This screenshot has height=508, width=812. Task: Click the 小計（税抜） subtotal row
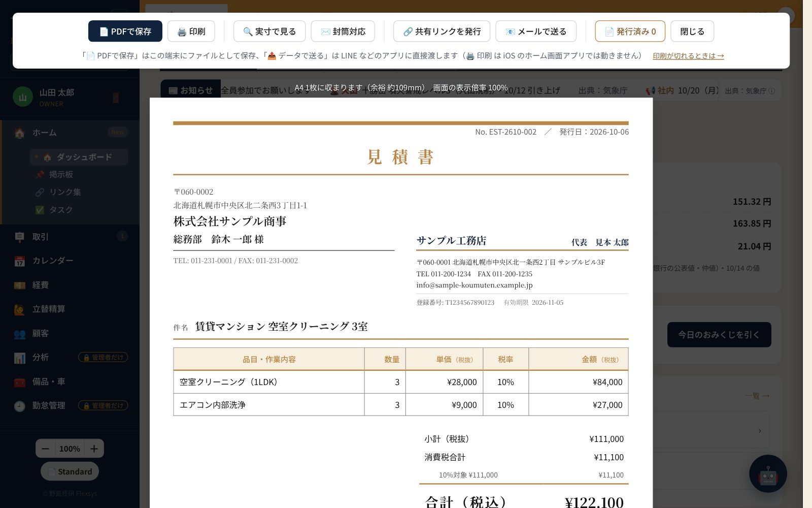[524, 439]
